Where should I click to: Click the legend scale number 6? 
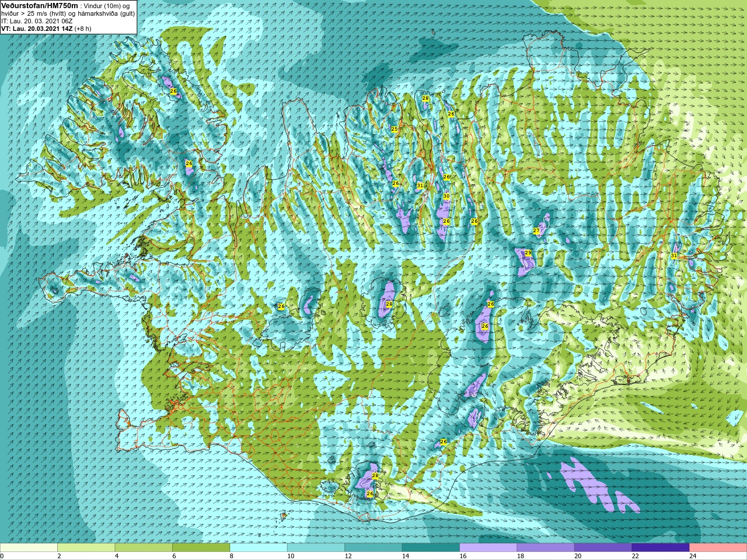(174, 556)
